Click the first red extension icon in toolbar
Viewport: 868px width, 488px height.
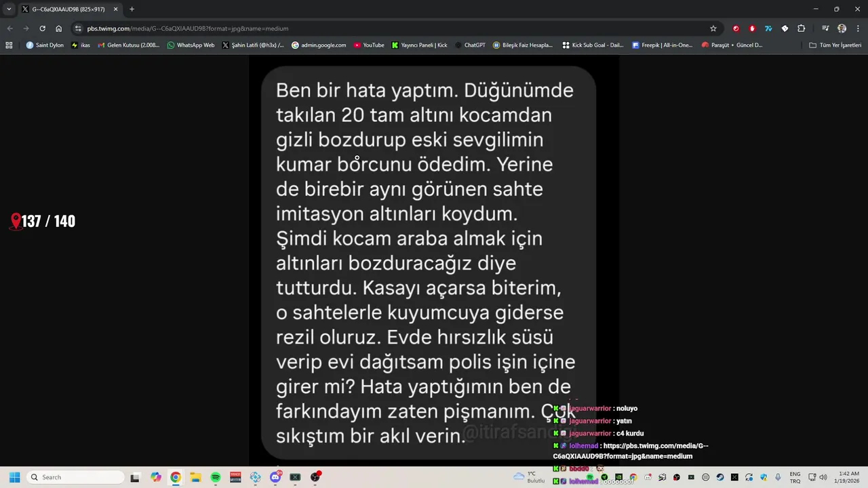(736, 28)
